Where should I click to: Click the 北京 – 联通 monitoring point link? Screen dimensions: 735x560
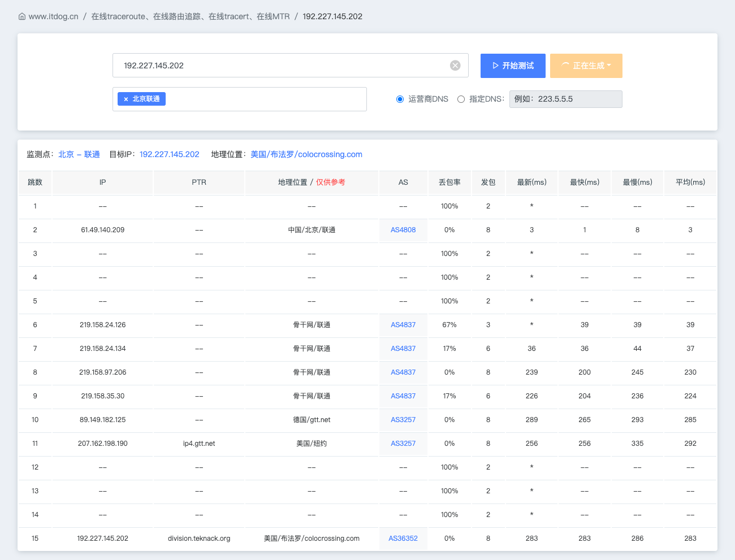point(79,154)
